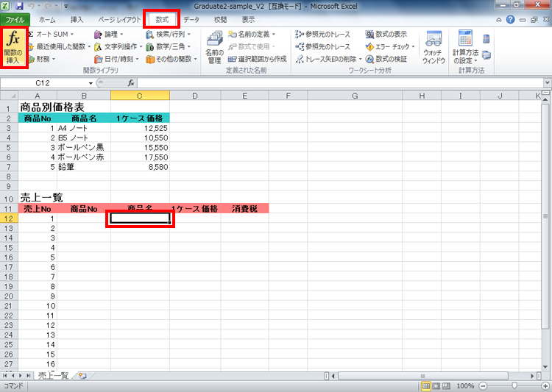This screenshot has width=552, height=392.
Task: Click the Insert Worksheet tab icon
Action: click(82, 376)
